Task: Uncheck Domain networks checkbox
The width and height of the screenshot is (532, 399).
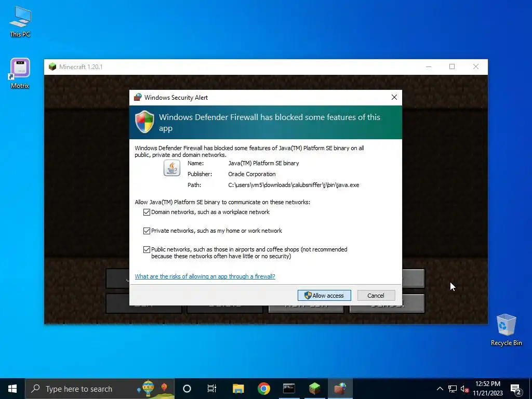Action: pos(147,212)
